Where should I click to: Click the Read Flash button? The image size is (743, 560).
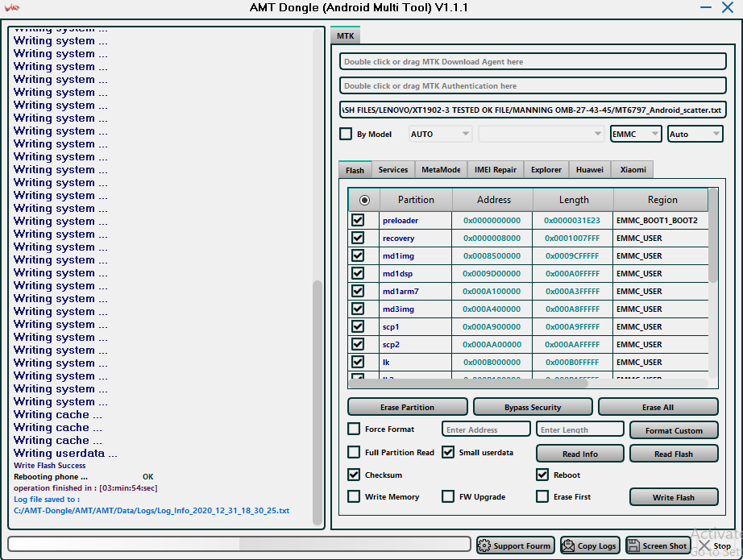(674, 454)
